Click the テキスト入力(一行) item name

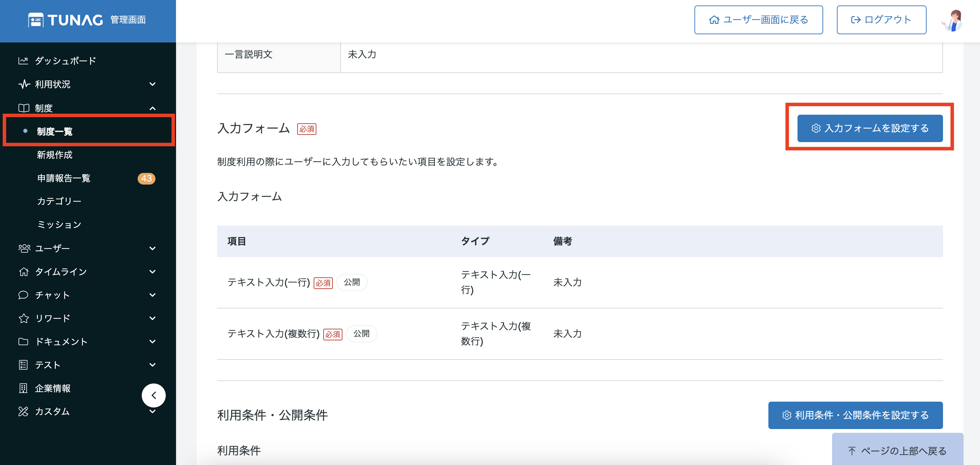(x=268, y=282)
